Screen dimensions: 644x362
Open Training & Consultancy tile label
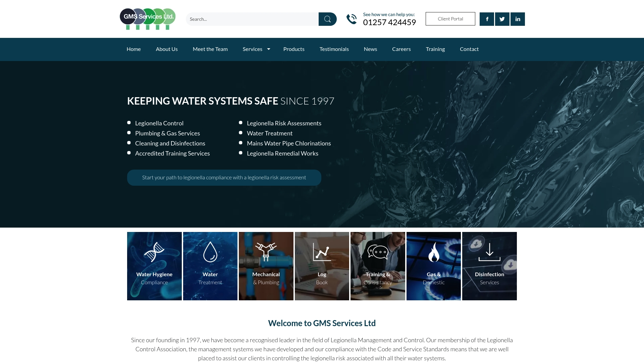click(x=378, y=278)
